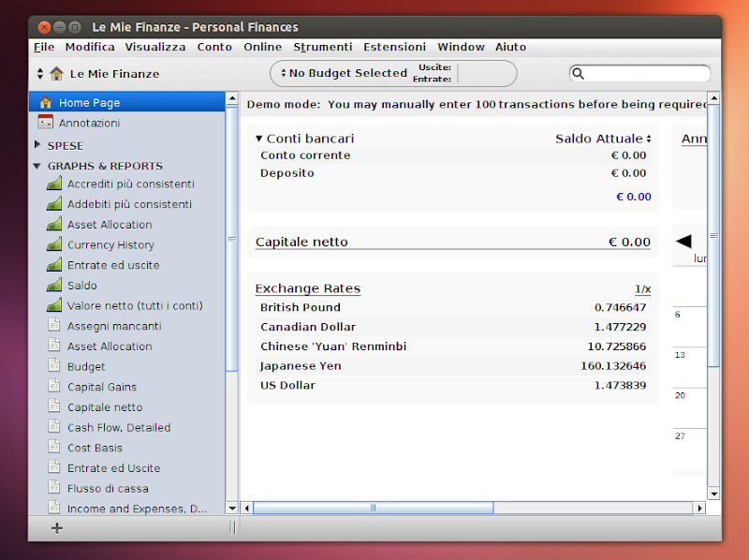Open the Estensioni menu
The width and height of the screenshot is (749, 560).
(394, 47)
